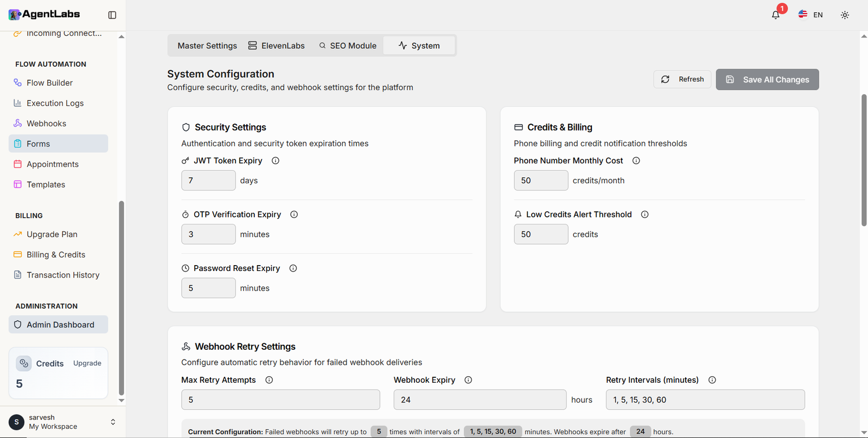Click the Webhooks sidebar icon

coord(18,124)
